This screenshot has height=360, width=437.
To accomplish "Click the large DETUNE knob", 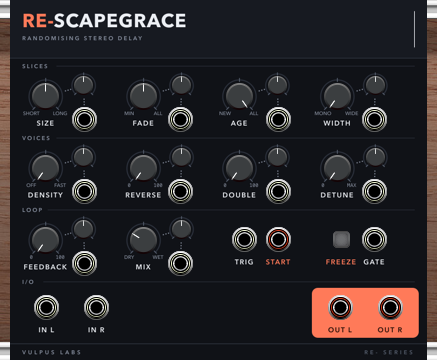I will pyautogui.click(x=337, y=167).
